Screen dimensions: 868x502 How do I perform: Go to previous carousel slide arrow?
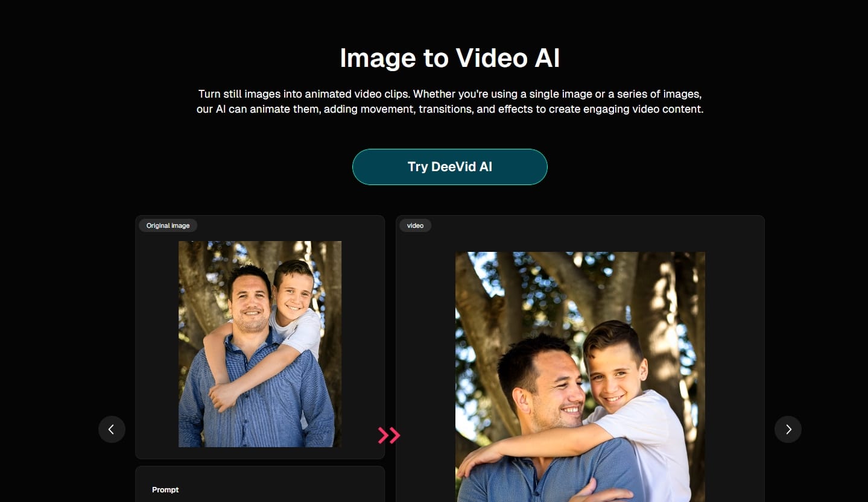pos(112,430)
